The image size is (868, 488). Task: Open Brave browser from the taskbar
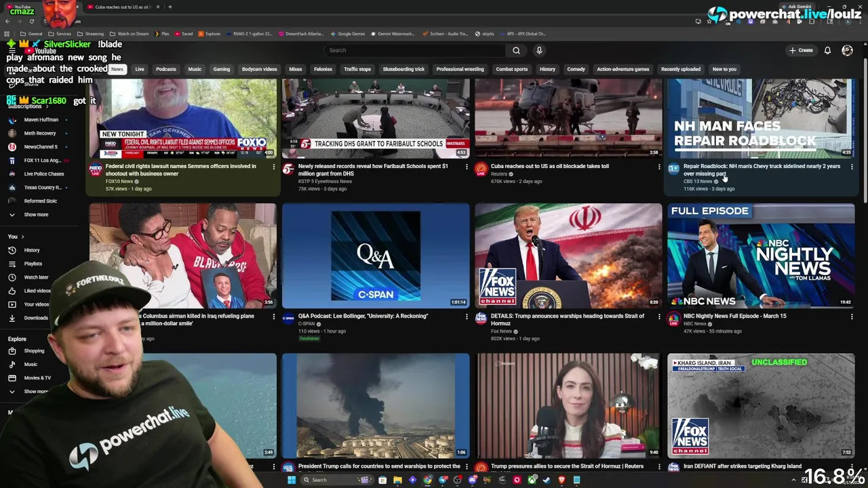click(561, 480)
